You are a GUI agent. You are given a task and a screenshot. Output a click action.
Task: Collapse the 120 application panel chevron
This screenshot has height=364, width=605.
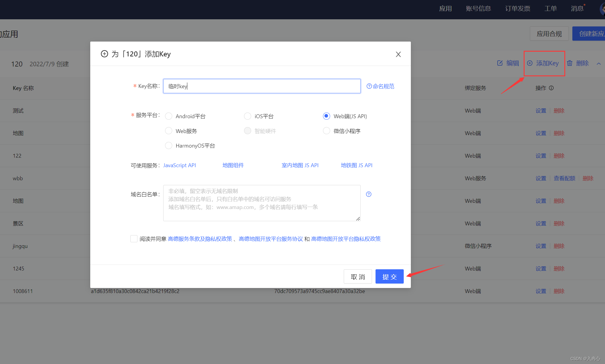click(x=598, y=64)
